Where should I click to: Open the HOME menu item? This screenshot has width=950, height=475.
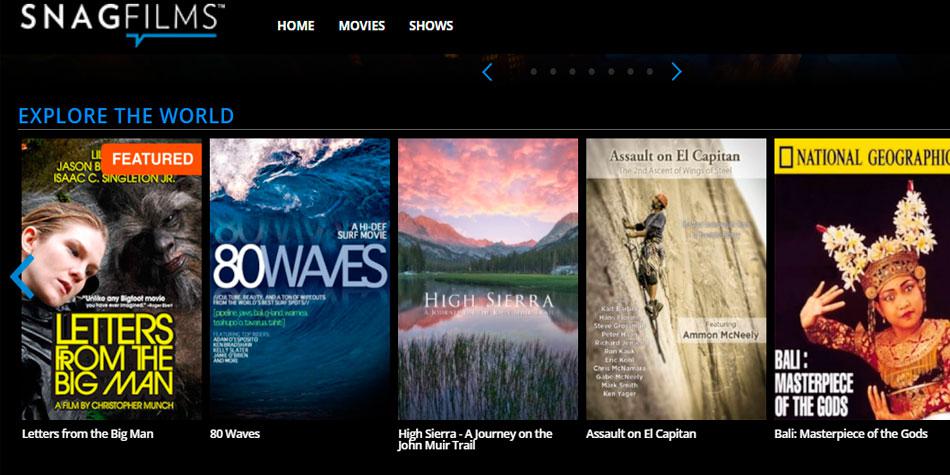tap(295, 26)
